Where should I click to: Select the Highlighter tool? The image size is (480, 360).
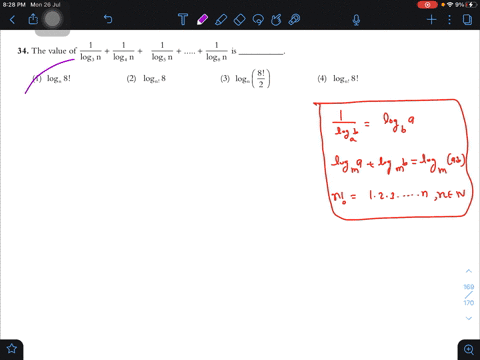click(221, 20)
